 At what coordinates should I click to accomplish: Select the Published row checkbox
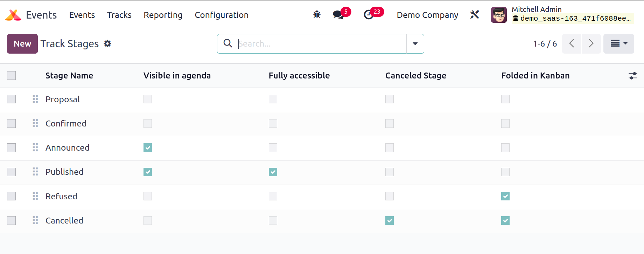coord(12,172)
